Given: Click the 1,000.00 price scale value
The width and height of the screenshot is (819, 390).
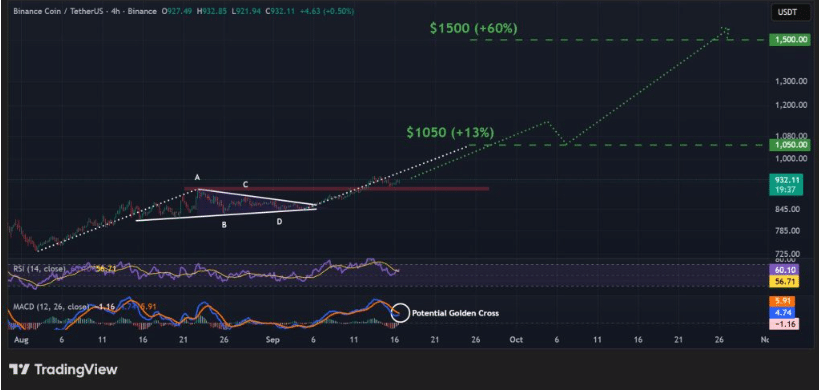Looking at the screenshot, I should [791, 158].
